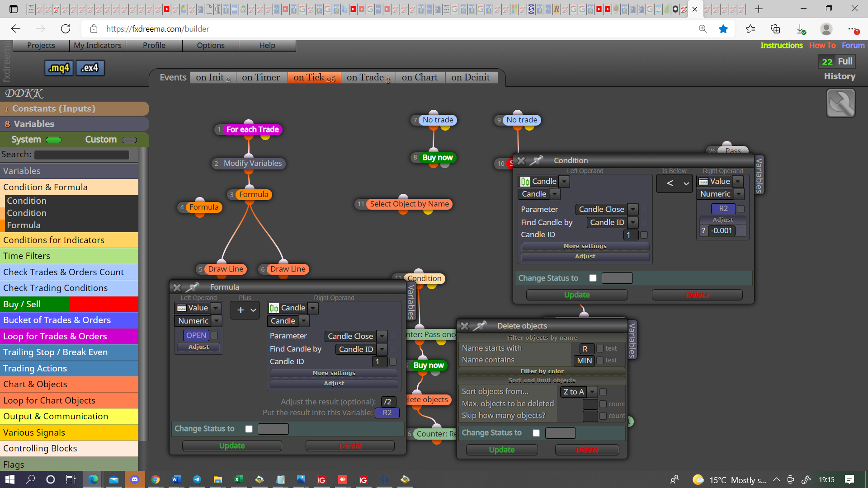Image resolution: width=868 pixels, height=488 pixels.
Task: Open Discord from the Windows taskbar
Action: pos(135,479)
